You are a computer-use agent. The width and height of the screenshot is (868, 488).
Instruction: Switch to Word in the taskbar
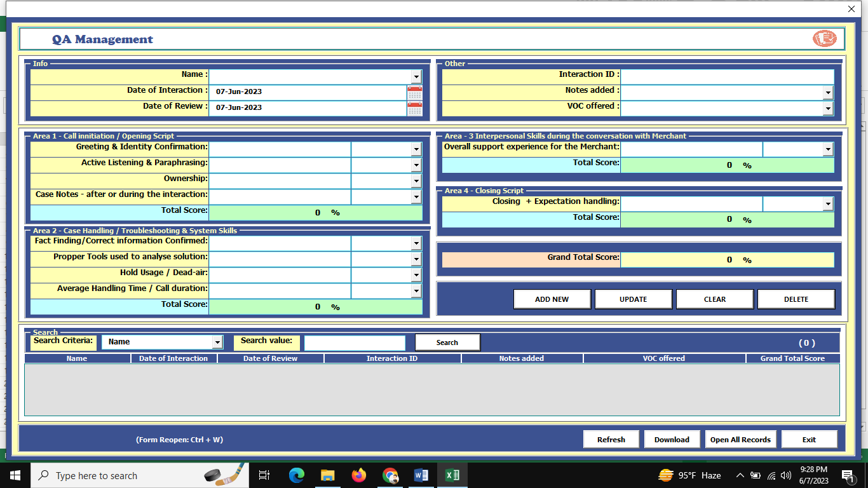tap(421, 475)
